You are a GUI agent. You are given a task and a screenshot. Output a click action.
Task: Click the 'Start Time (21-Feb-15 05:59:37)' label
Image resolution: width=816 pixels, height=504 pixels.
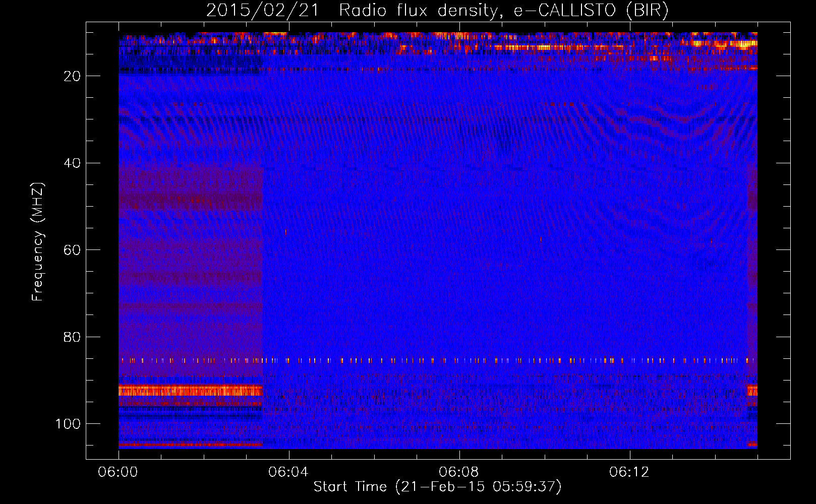[x=437, y=487]
